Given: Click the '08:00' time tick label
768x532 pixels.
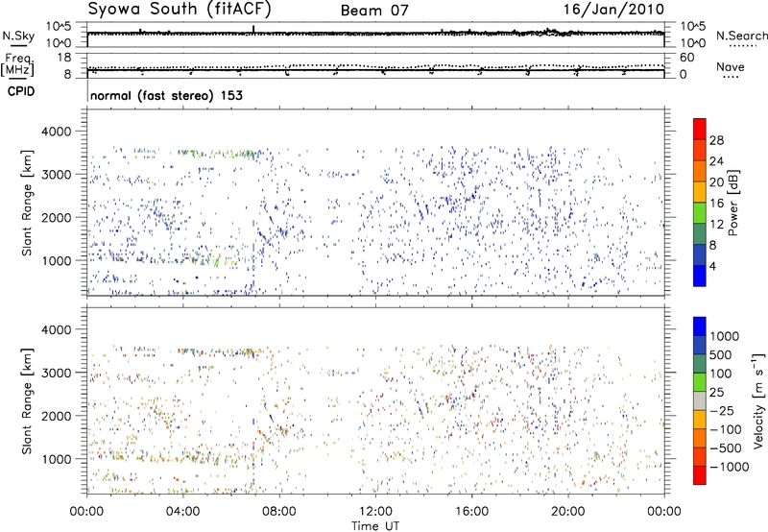Looking at the screenshot, I should (x=279, y=512).
